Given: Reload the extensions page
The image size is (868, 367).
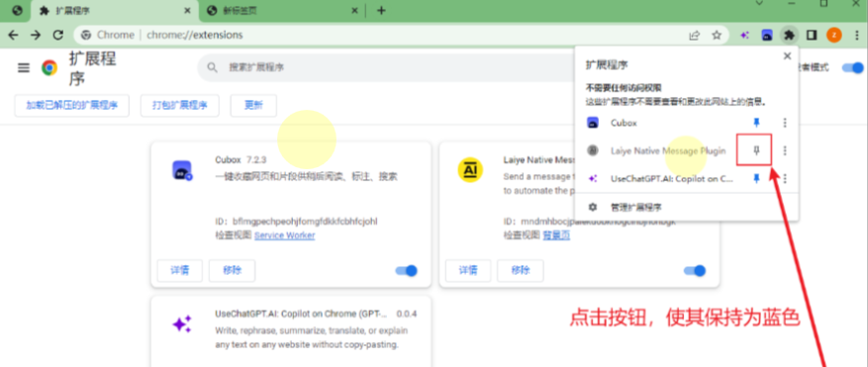Looking at the screenshot, I should [x=58, y=35].
